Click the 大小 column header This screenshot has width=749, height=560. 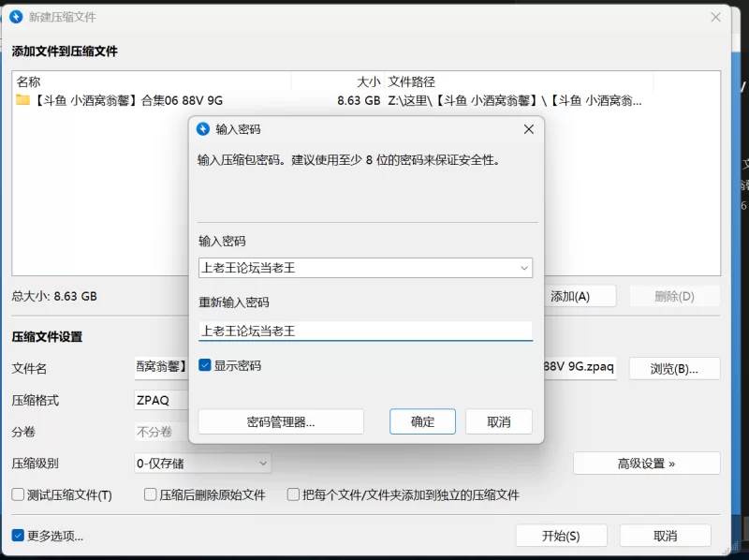click(x=338, y=81)
